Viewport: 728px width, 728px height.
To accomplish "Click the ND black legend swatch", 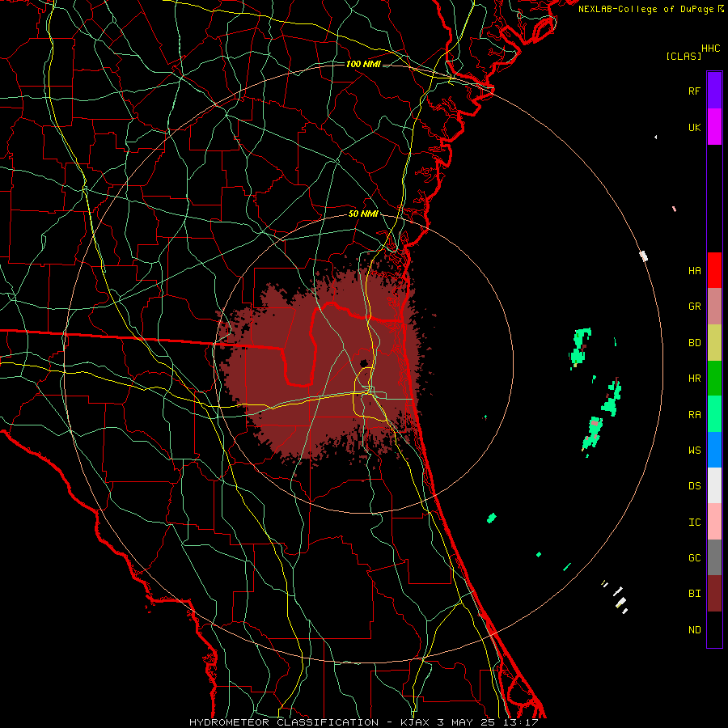I will click(714, 629).
